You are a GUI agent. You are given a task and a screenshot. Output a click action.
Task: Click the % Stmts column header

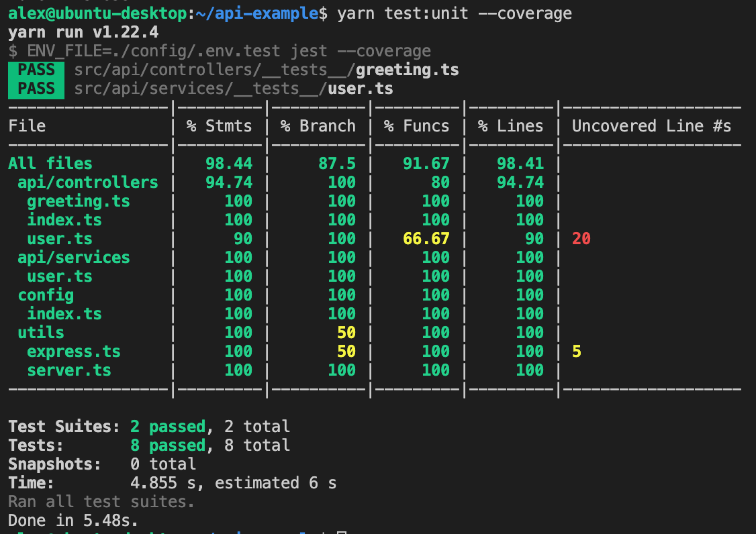click(x=220, y=126)
